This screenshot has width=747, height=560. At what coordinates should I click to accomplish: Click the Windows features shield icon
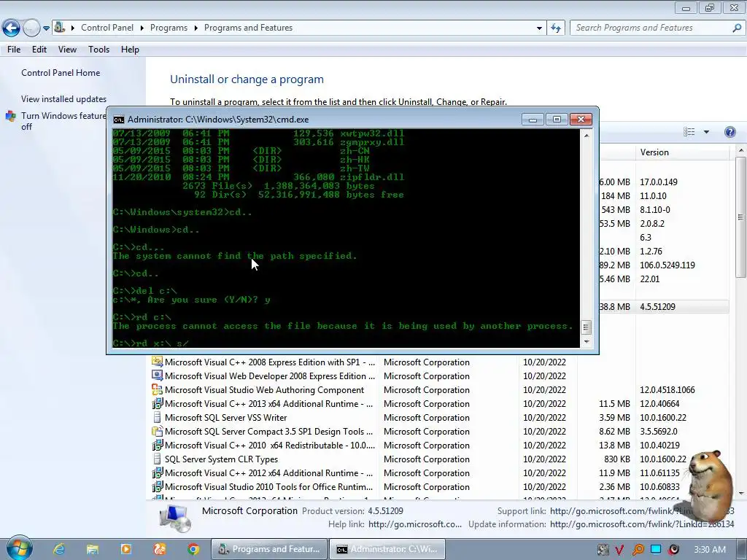(10, 116)
